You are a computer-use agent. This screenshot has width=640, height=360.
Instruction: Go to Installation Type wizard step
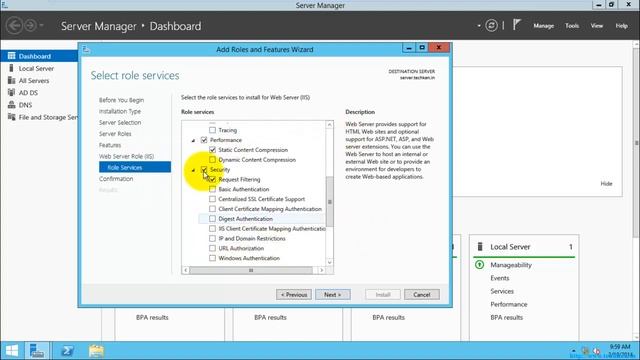[x=120, y=111]
